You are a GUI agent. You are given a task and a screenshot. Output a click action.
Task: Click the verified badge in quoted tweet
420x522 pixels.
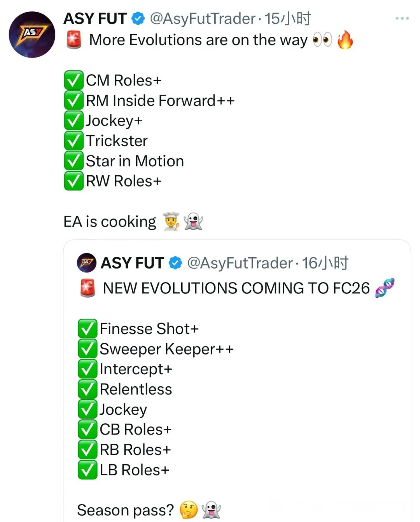click(175, 263)
